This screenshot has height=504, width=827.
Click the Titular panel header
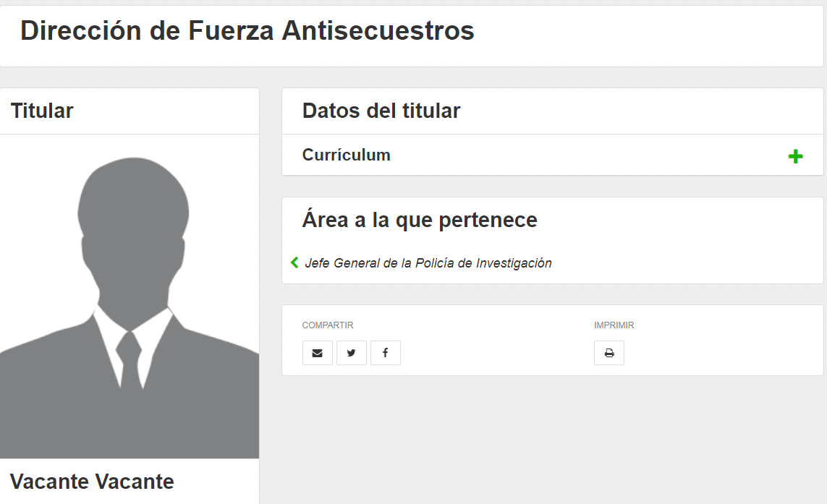(x=42, y=111)
